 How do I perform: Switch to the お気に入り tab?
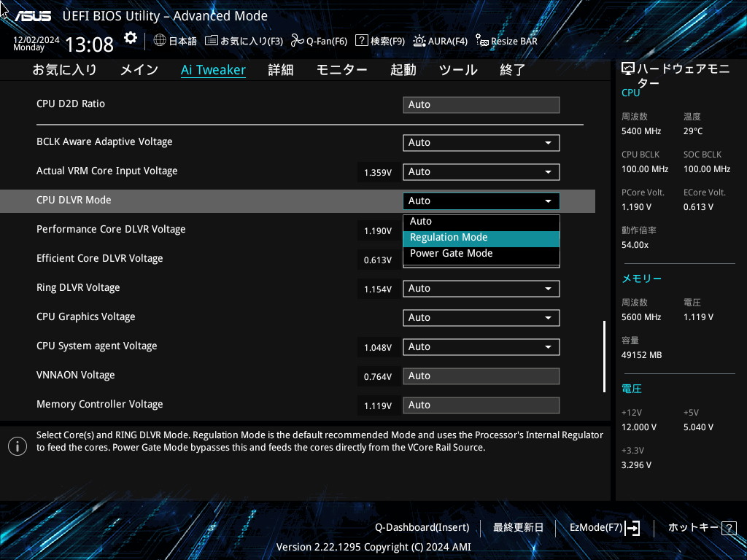click(64, 70)
